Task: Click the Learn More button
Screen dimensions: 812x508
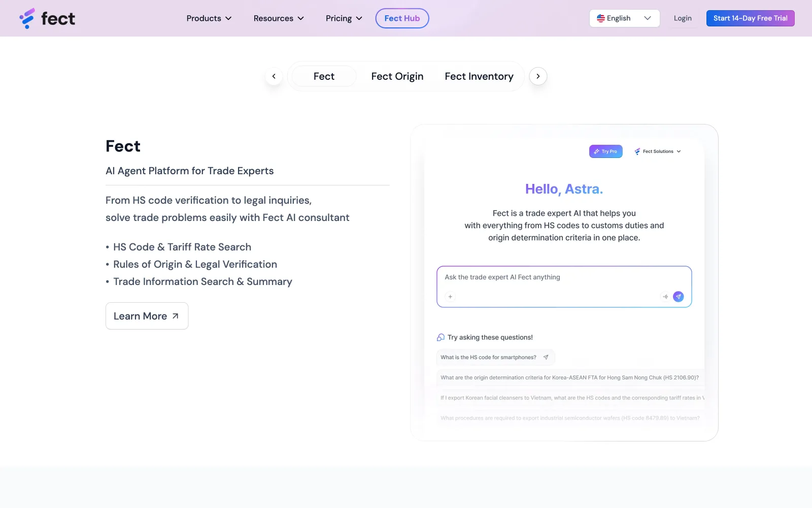Action: click(147, 316)
